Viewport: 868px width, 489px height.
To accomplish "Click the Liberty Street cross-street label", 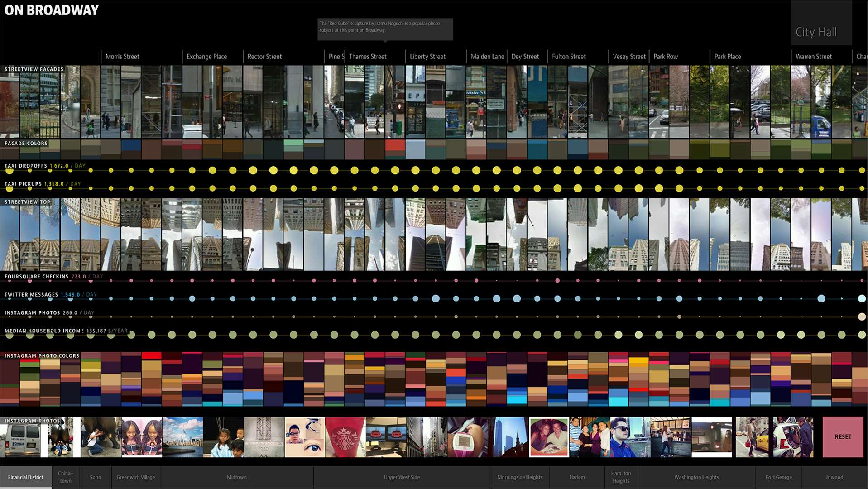I will point(427,57).
